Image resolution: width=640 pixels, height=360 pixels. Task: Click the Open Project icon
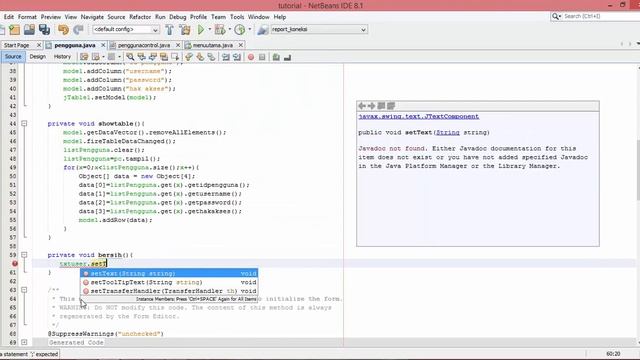click(x=29, y=29)
